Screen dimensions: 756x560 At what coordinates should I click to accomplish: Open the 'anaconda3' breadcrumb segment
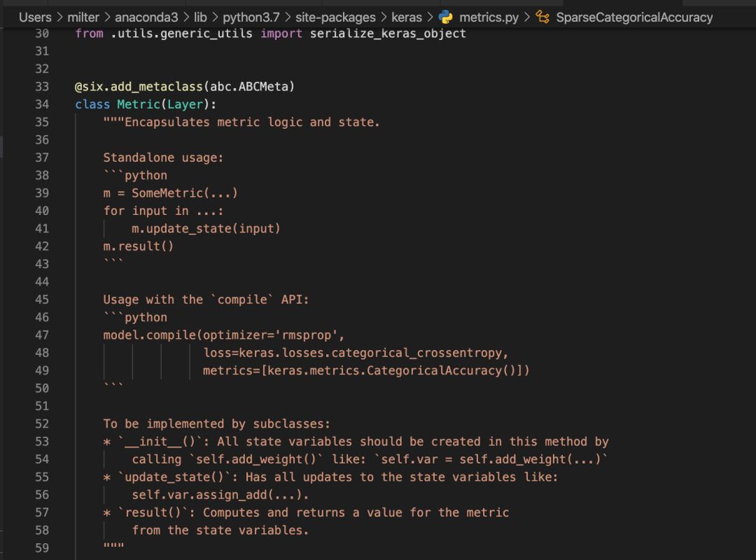146,17
